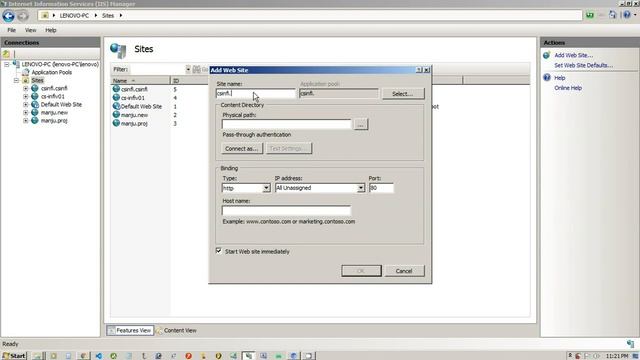Screen dimensions: 640x360
Task: Open the View menu
Action: tap(31, 30)
